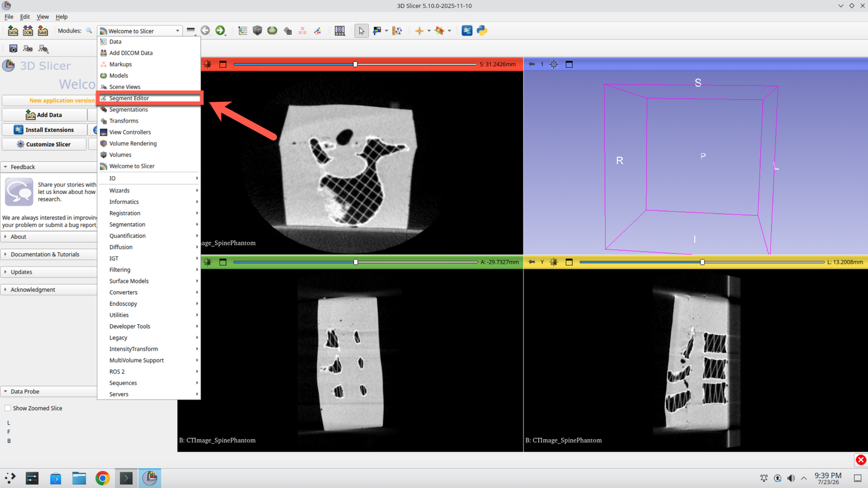Click the red error icon at bottom right
This screenshot has width=868, height=488.
click(861, 460)
